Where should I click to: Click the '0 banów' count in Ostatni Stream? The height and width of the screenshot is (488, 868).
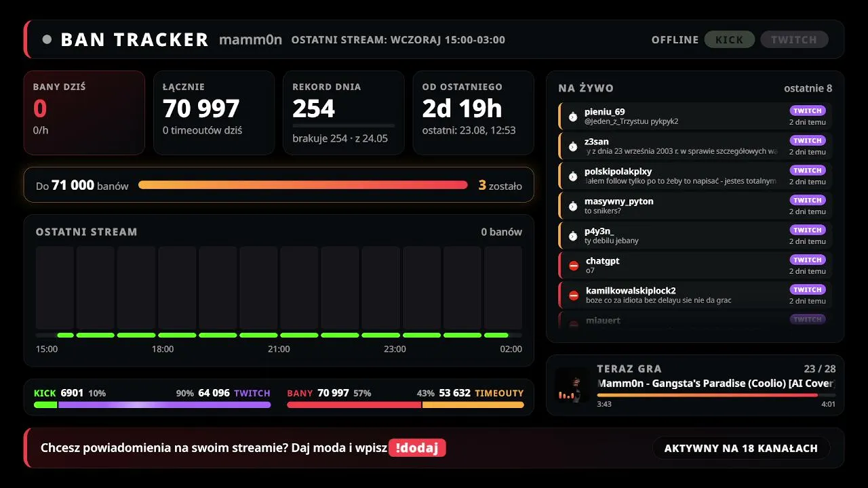pyautogui.click(x=502, y=232)
